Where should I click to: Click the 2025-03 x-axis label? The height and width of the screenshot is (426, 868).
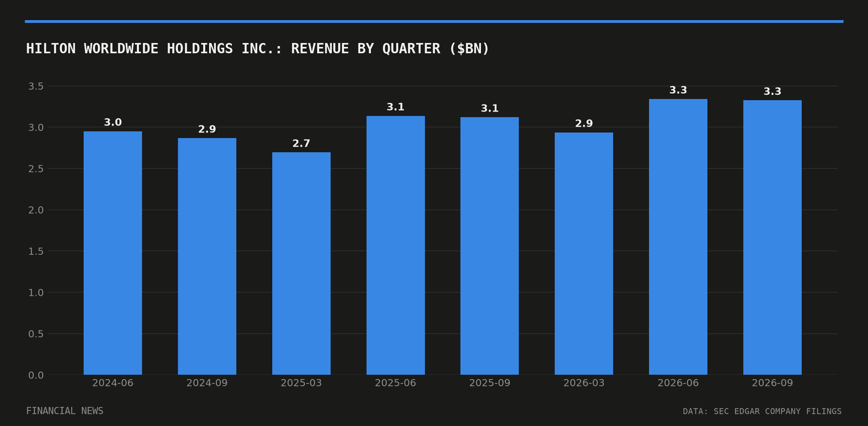[x=301, y=383]
